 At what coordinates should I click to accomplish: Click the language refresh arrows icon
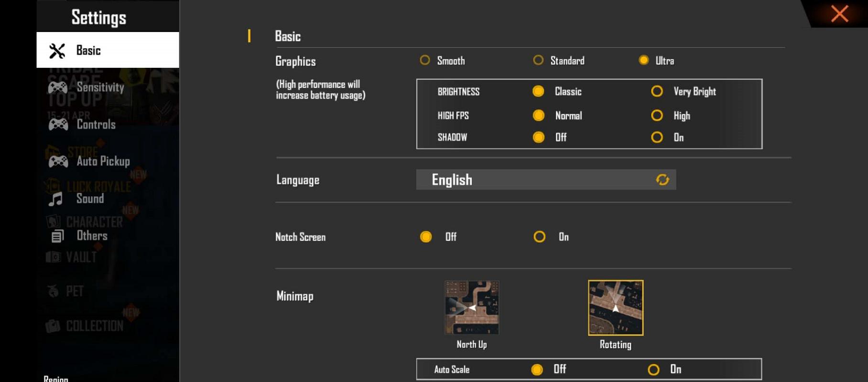tap(662, 180)
